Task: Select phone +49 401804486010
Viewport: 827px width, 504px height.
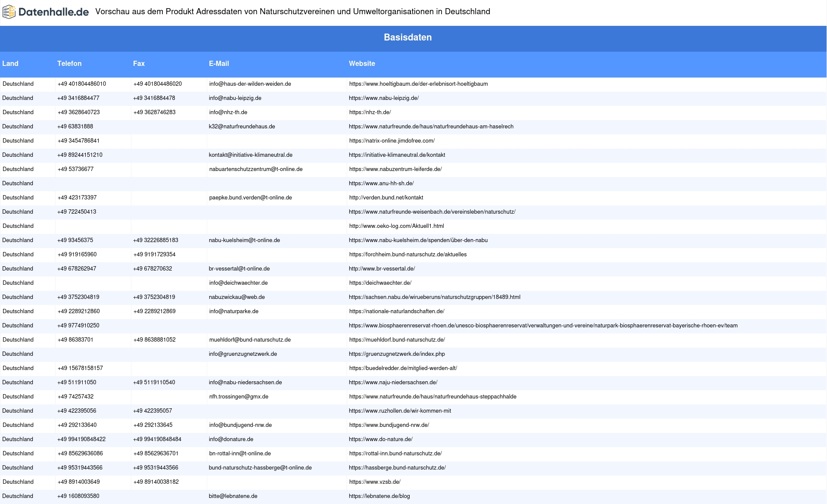Action: click(x=82, y=84)
